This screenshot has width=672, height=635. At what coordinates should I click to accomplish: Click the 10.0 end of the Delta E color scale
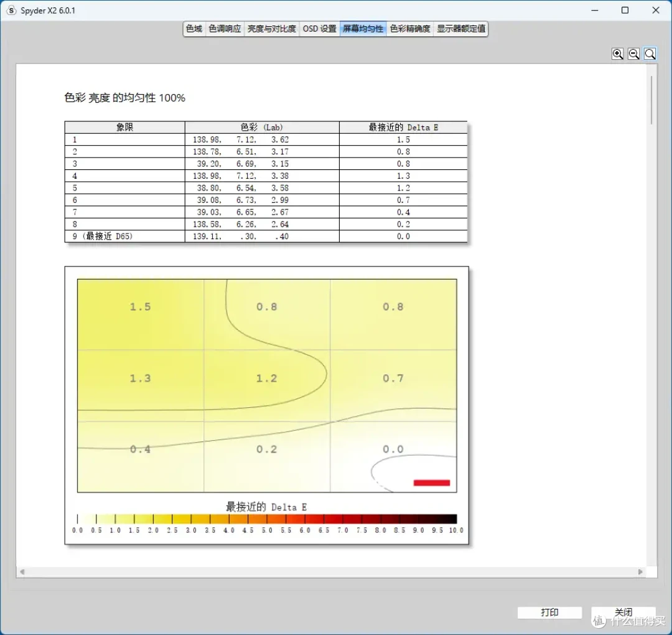click(x=456, y=530)
